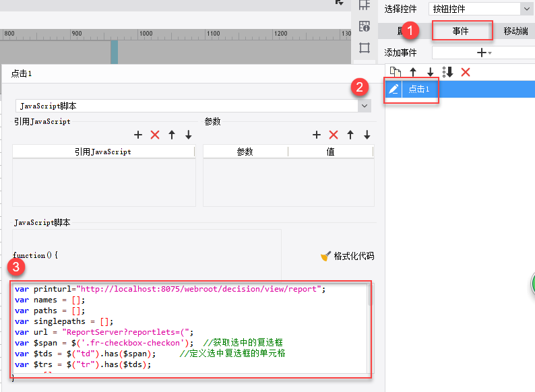Move selected event down in event list
Screen dimensions: 535x392
(x=431, y=72)
